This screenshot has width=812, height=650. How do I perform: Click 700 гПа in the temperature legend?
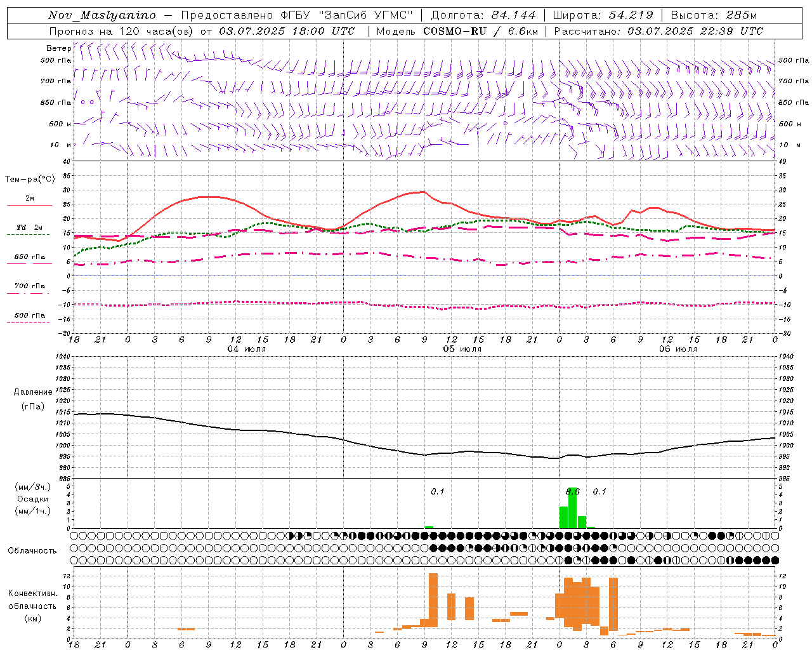tap(30, 286)
